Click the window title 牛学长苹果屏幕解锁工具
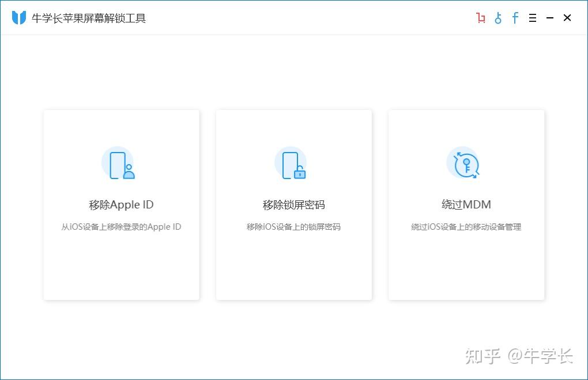This screenshot has height=380, width=588. coord(89,18)
